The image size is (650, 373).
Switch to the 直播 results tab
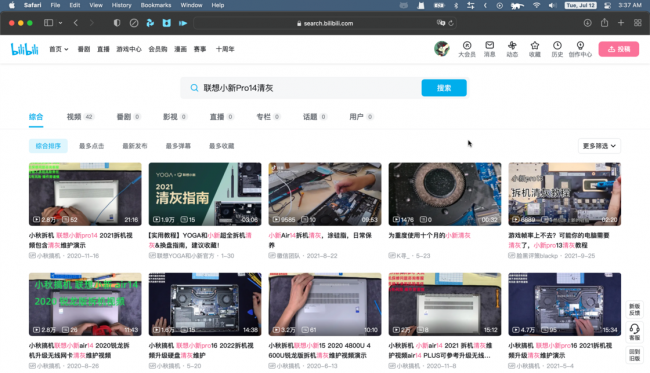221,117
